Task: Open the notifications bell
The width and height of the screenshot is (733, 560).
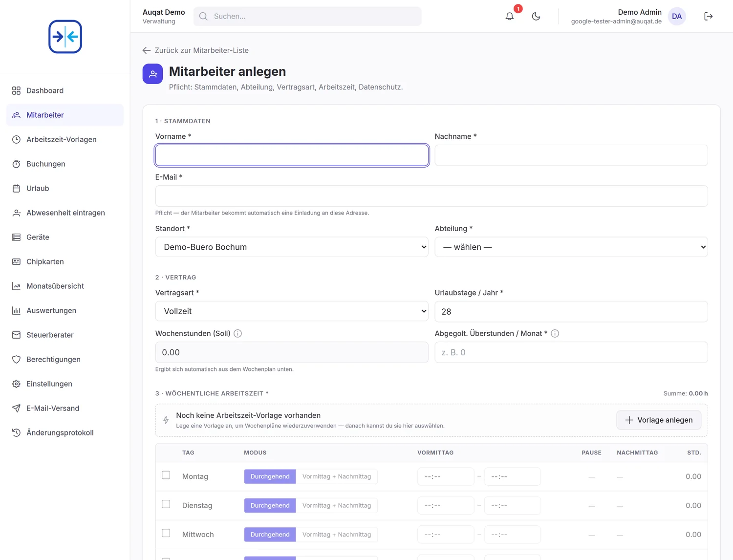Action: tap(510, 17)
